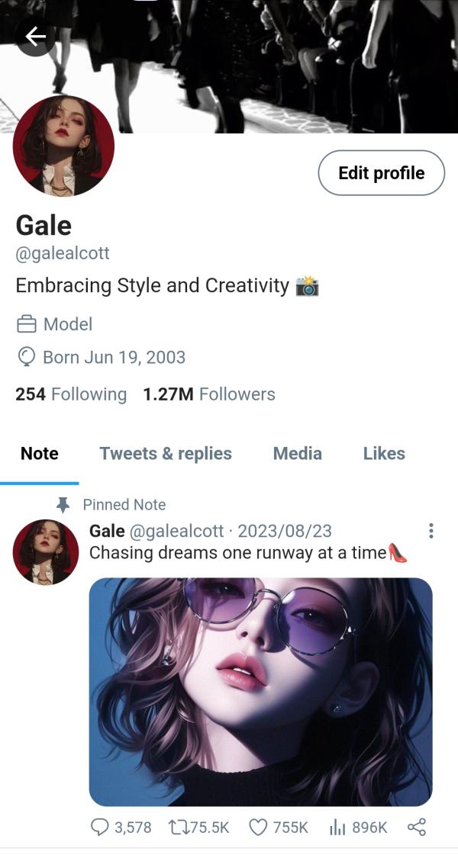Viewport: 458px width, 868px height.
Task: Open the Media tab
Action: [x=297, y=454]
